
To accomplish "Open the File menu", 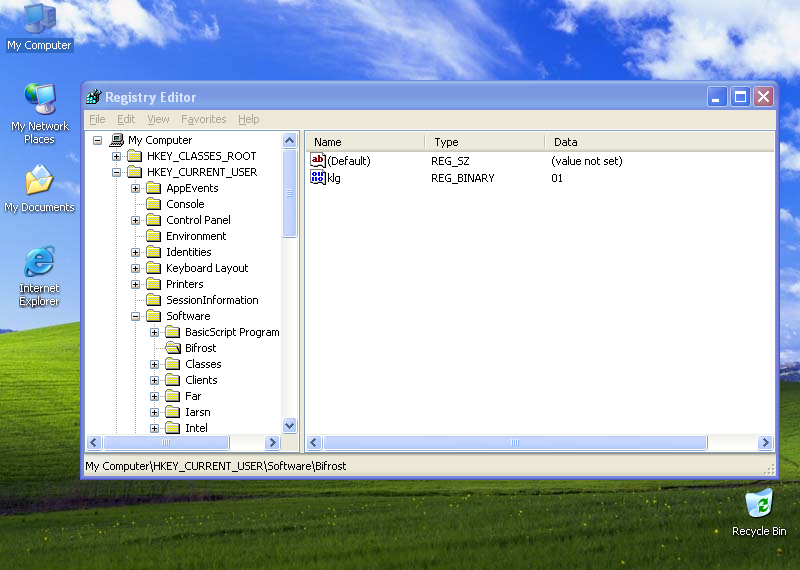I will tap(97, 119).
